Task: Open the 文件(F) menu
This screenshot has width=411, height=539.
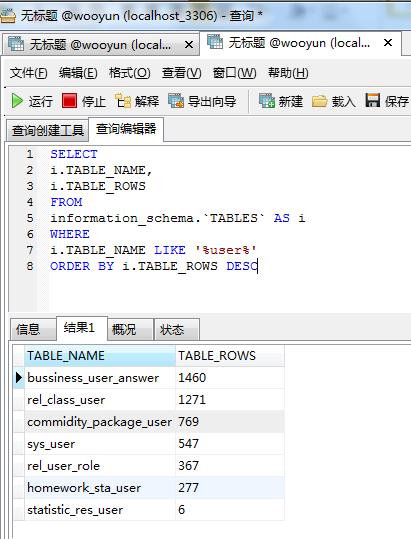Action: click(x=29, y=73)
